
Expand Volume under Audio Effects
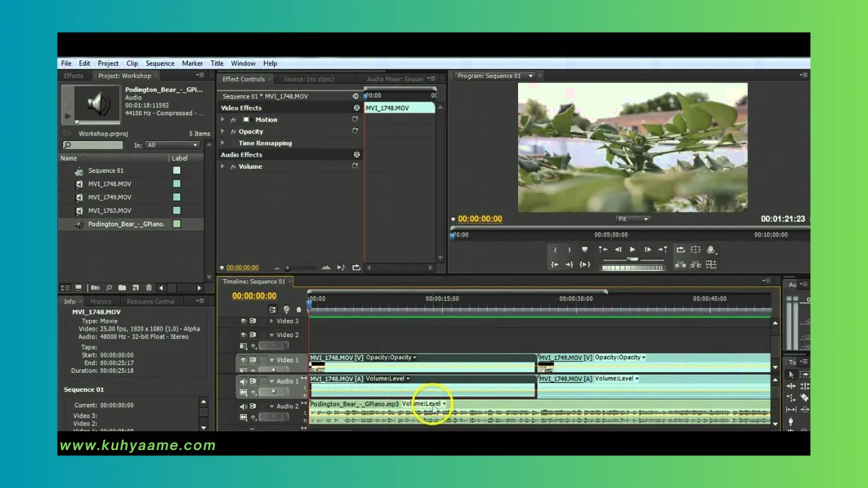point(222,167)
